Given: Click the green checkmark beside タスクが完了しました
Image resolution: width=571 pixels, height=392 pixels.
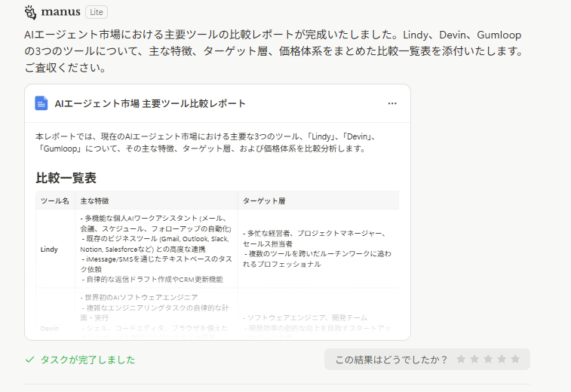Looking at the screenshot, I should [x=30, y=360].
